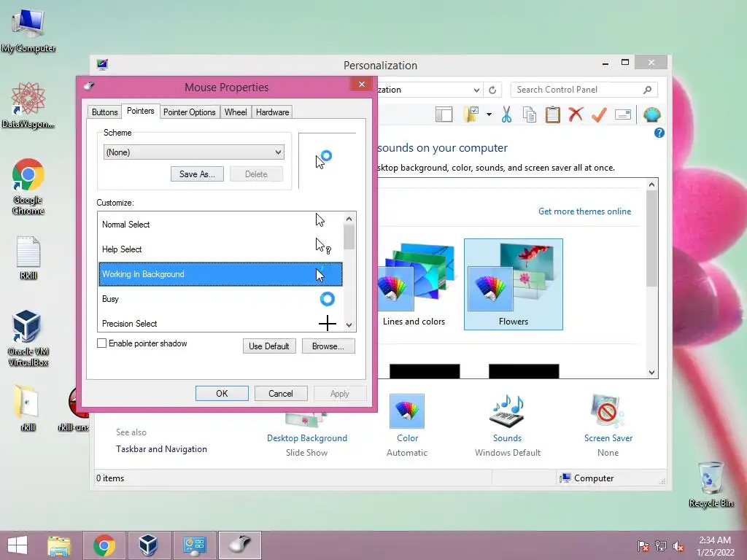747x560 pixels.
Task: Click the red X Delete icon in toolbar
Action: 576,114
